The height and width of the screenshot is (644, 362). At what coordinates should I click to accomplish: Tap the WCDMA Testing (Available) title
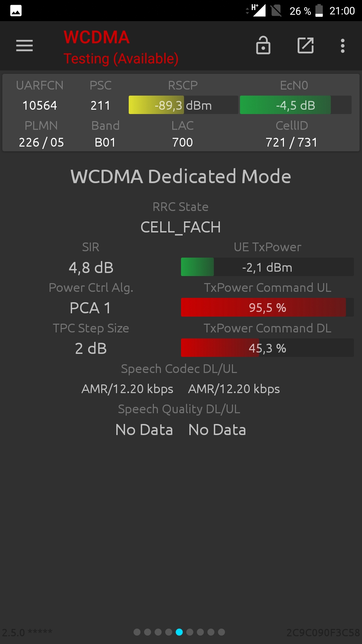coord(121,47)
